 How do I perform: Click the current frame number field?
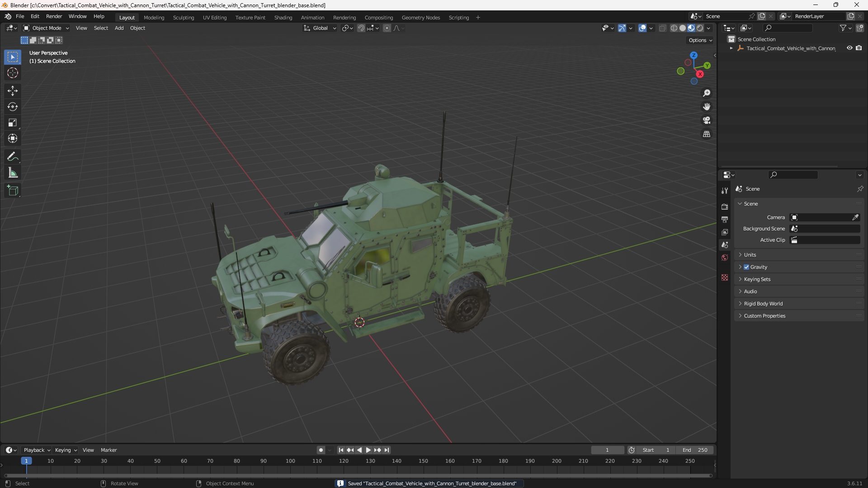pos(607,450)
